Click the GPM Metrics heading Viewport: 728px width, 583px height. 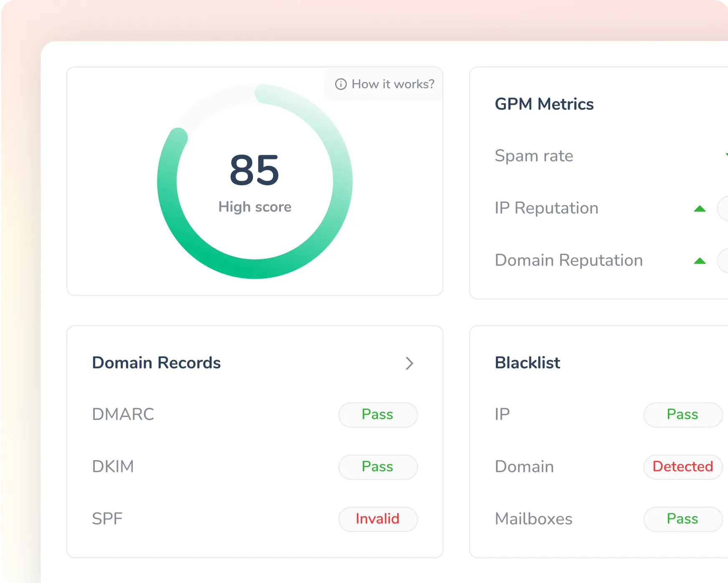[544, 104]
